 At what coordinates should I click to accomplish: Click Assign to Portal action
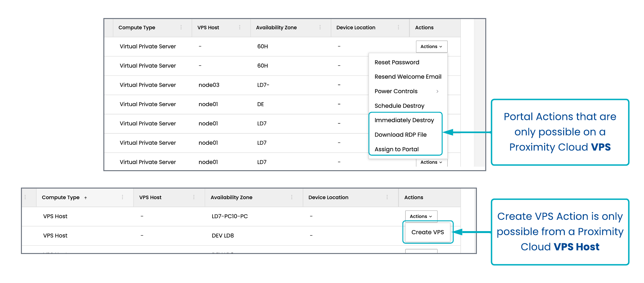[396, 149]
